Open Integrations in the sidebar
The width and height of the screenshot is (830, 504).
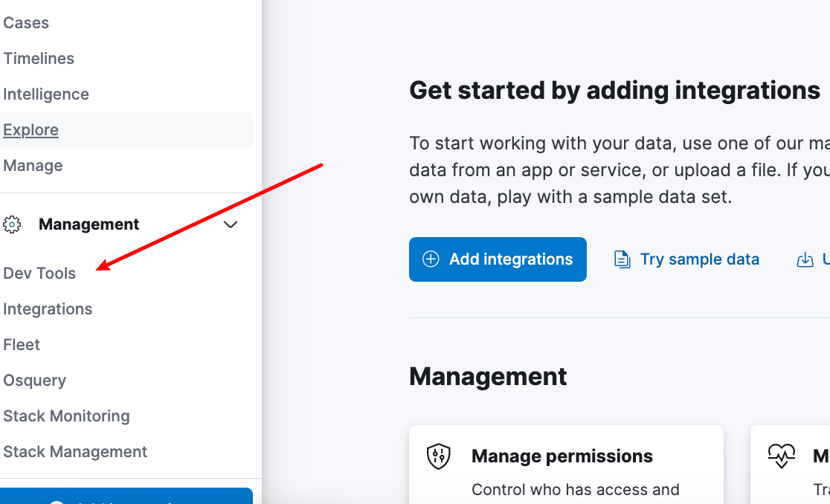(x=48, y=308)
